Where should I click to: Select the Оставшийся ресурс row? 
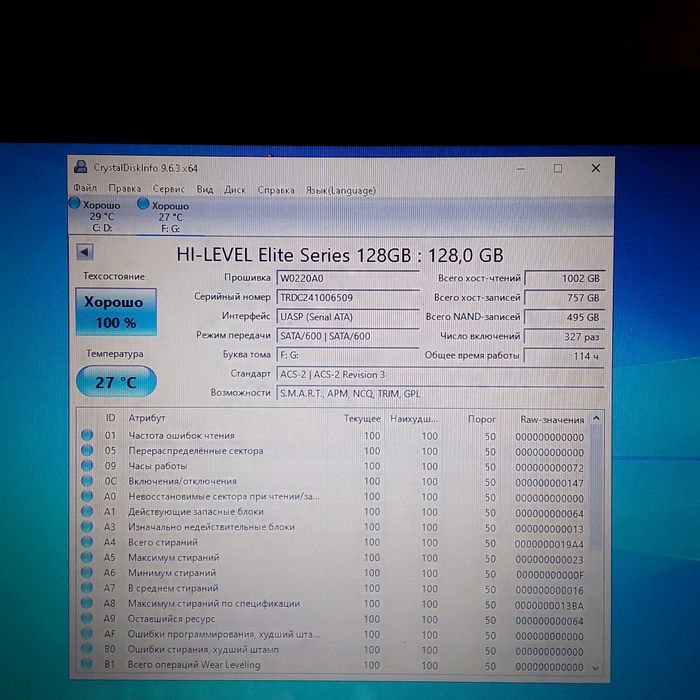(x=333, y=619)
